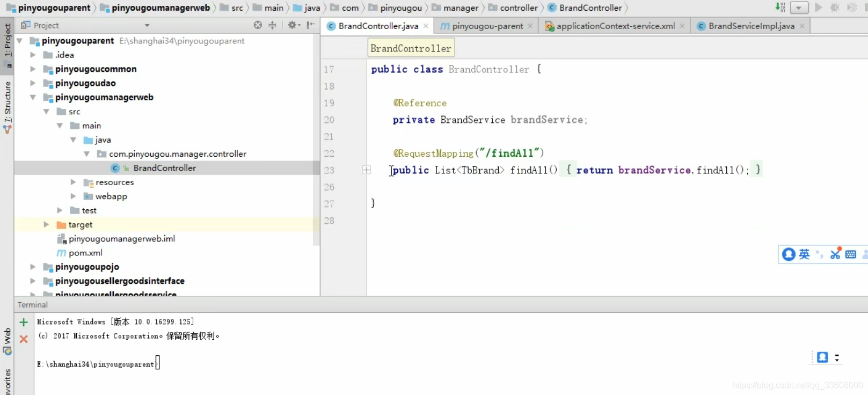Expand folded findAll method in gutter
The image size is (868, 395).
[x=367, y=170]
